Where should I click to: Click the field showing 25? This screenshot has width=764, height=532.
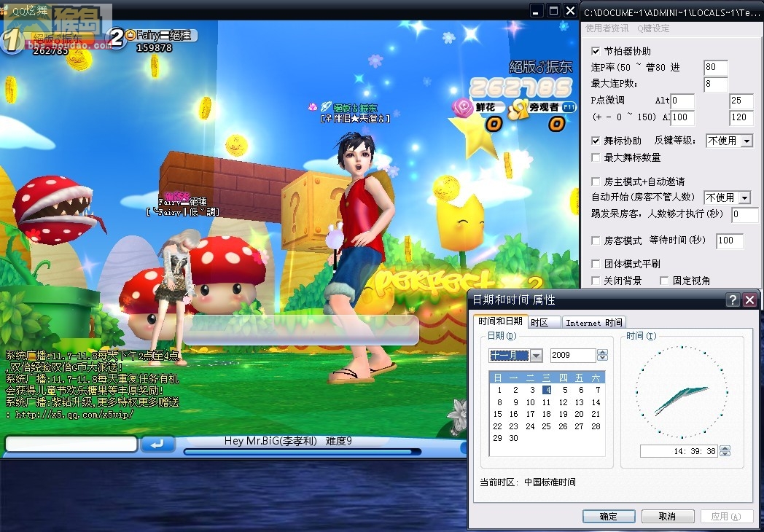click(741, 101)
